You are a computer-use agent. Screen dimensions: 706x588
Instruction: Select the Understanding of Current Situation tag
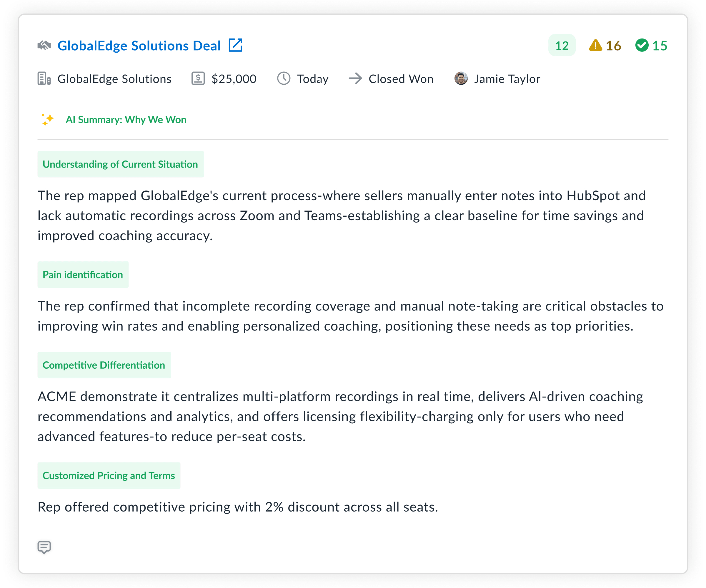(x=120, y=164)
